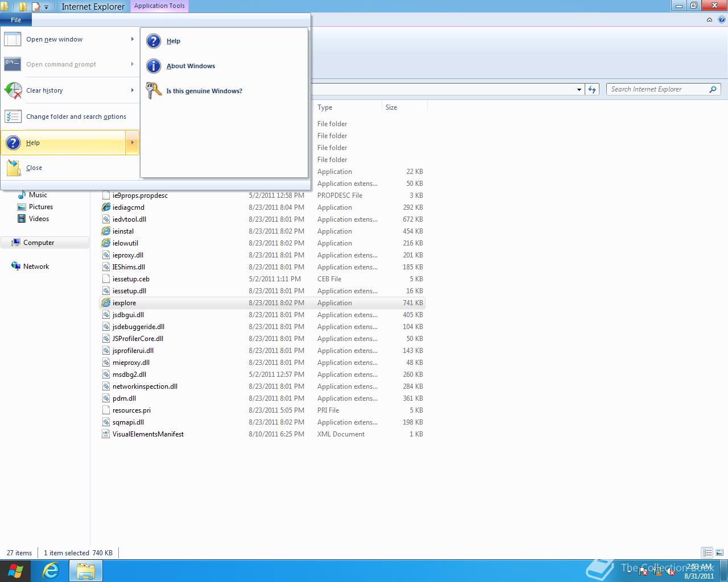Image resolution: width=728 pixels, height=582 pixels.
Task: Click the volume speaker tray icon
Action: 671,571
